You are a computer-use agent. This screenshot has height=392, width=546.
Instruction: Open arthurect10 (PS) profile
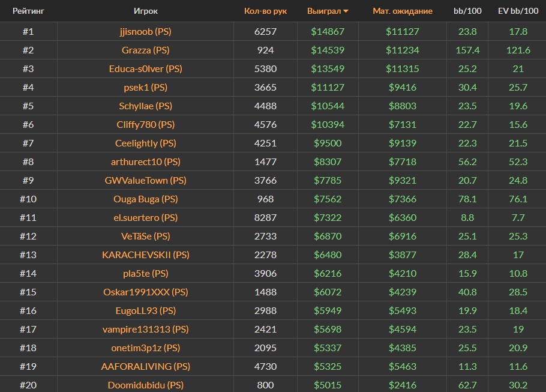tap(146, 162)
